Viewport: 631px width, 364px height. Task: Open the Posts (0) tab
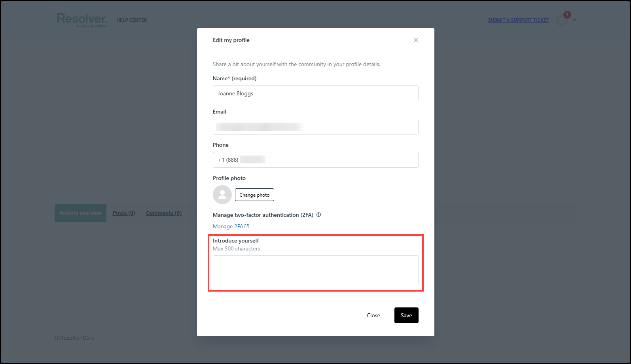point(124,213)
